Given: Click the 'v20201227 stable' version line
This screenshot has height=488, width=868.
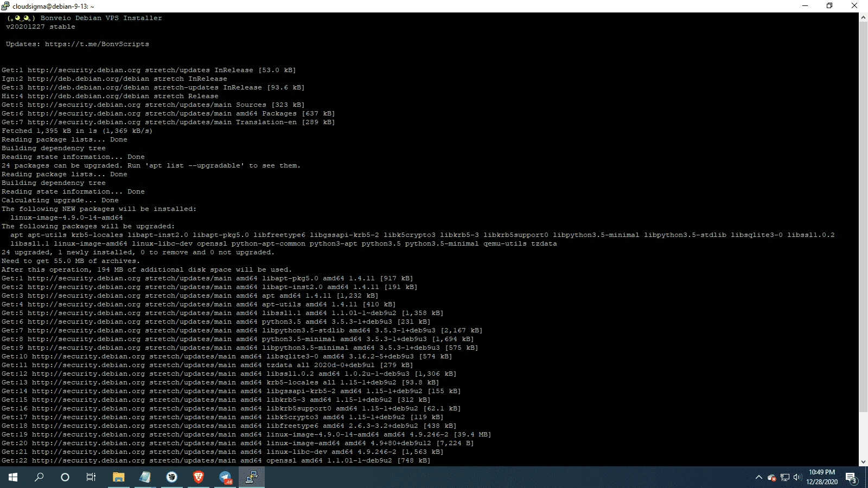Looking at the screenshot, I should pyautogui.click(x=41, y=27).
